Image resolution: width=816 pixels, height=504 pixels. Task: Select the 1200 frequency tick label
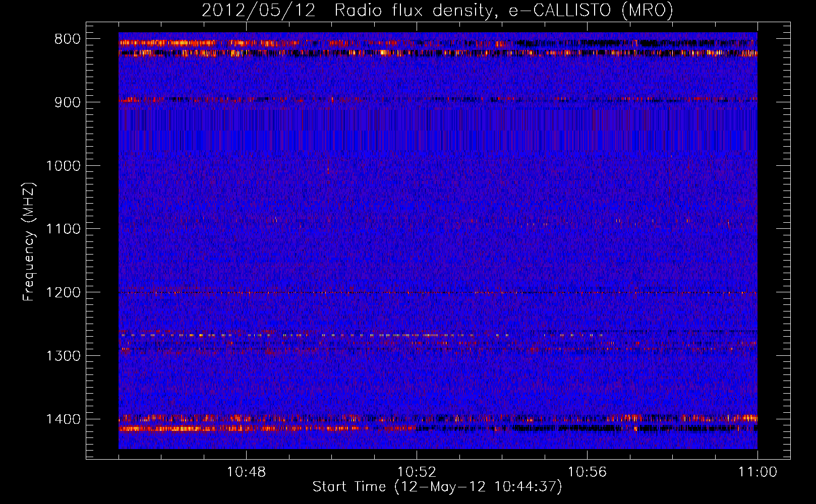click(x=63, y=293)
